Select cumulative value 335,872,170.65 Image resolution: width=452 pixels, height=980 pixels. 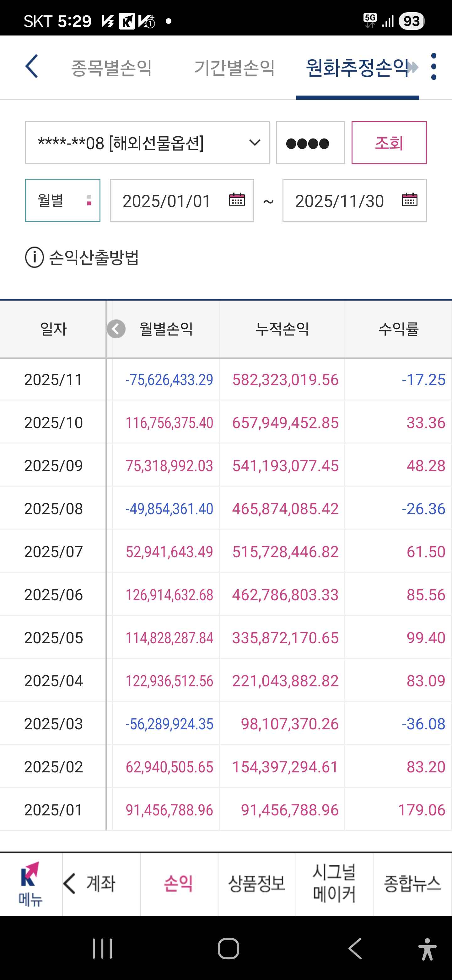point(286,638)
